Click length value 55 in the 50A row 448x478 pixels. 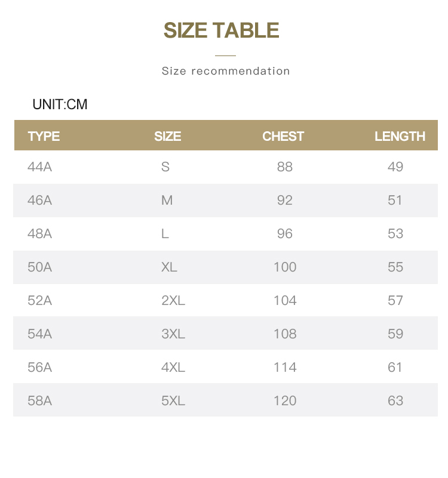395,267
